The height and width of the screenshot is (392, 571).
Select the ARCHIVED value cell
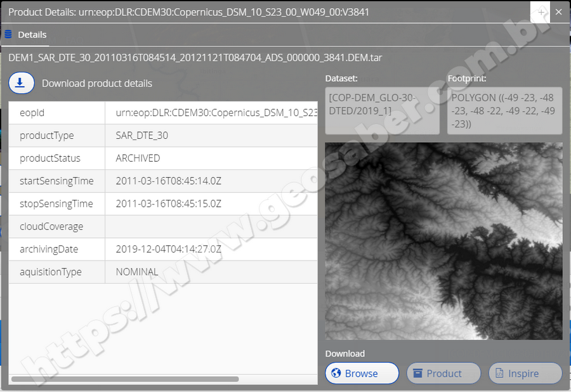click(211, 159)
